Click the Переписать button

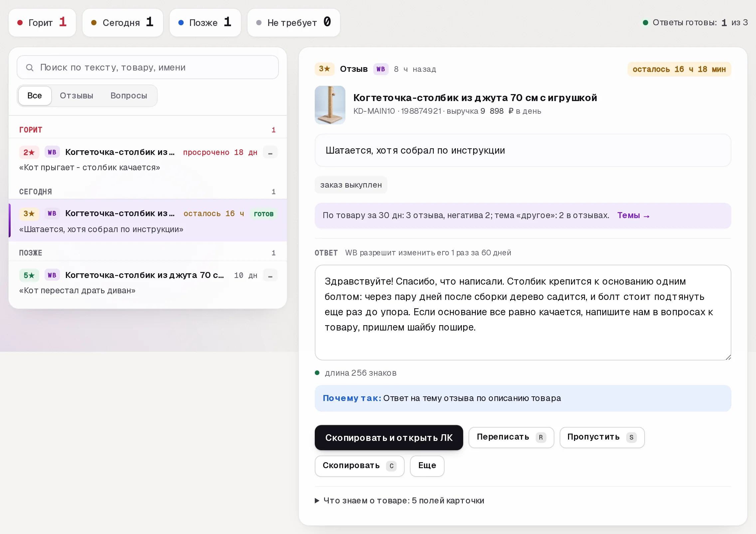click(x=511, y=437)
